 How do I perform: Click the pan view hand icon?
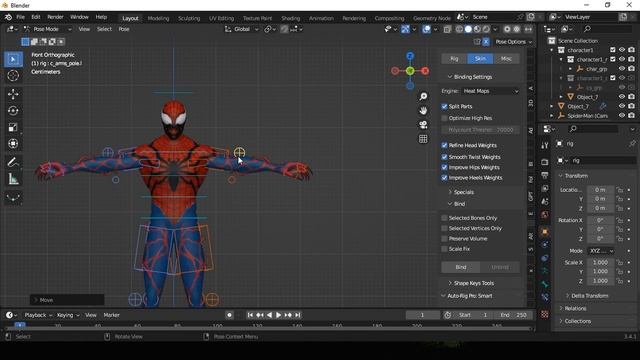click(x=423, y=111)
